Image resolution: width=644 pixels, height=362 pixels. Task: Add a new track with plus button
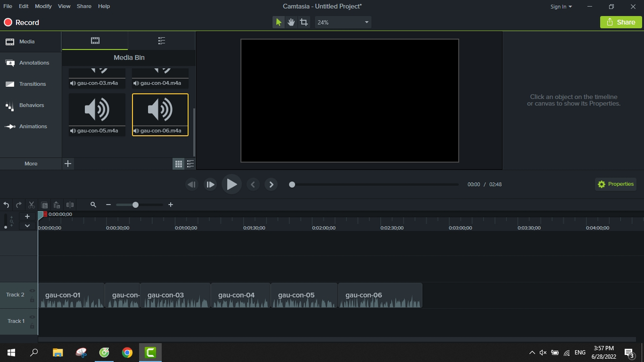coord(27,217)
